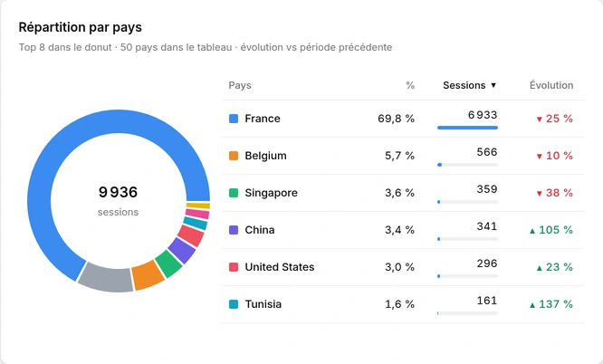The image size is (603, 364).
Task: Click the gray donut segment
Action: click(x=108, y=279)
